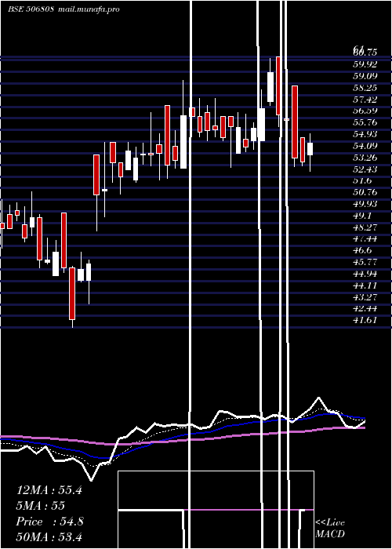The width and height of the screenshot is (392, 549).
Task: Click the 54.09 price axis label
Action: 365,145
